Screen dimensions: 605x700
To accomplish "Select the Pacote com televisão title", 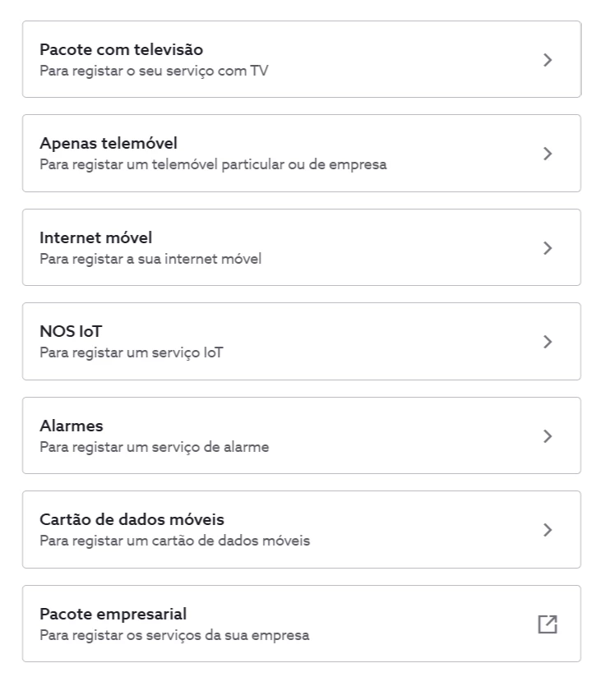I will tap(121, 49).
